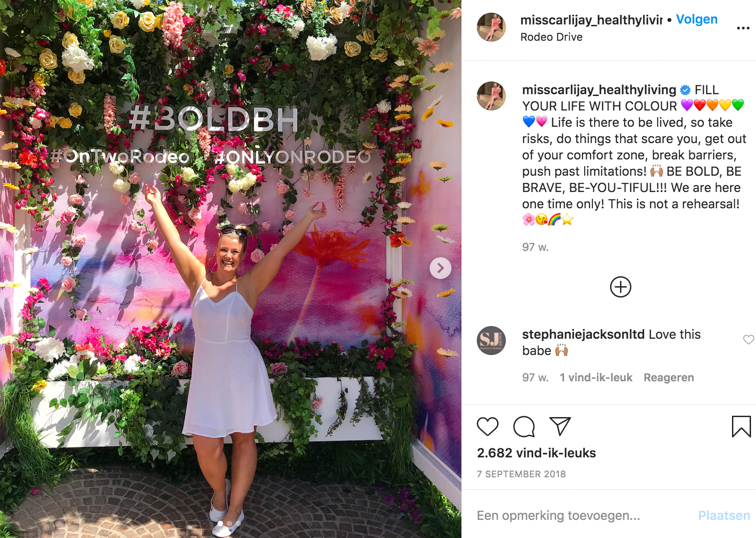Open stephaniejacksonltd username link
Image resolution: width=756 pixels, height=538 pixels.
tap(583, 334)
